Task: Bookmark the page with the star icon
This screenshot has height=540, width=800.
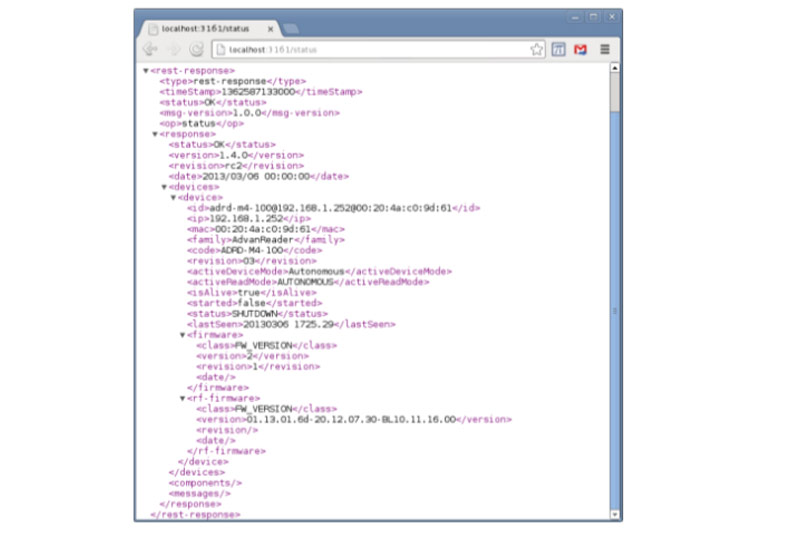Action: (536, 50)
